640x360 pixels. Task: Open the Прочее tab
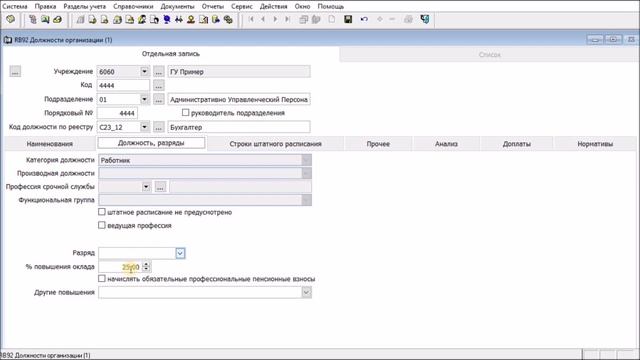(378, 144)
